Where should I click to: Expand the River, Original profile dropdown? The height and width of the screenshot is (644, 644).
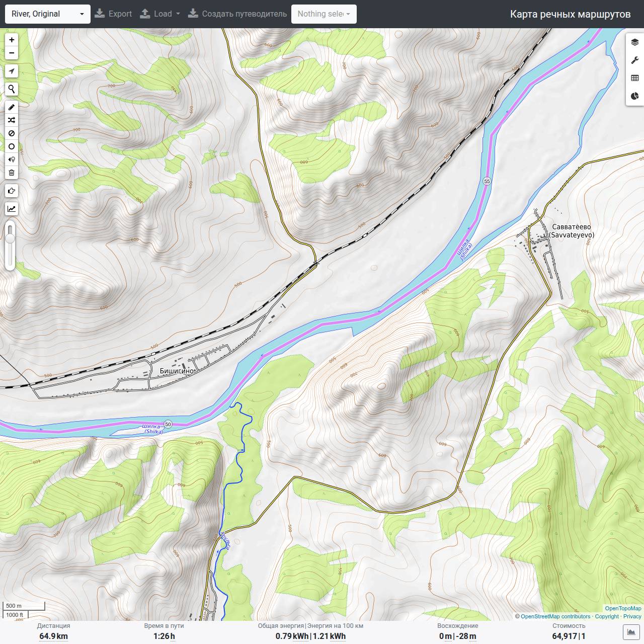[48, 14]
